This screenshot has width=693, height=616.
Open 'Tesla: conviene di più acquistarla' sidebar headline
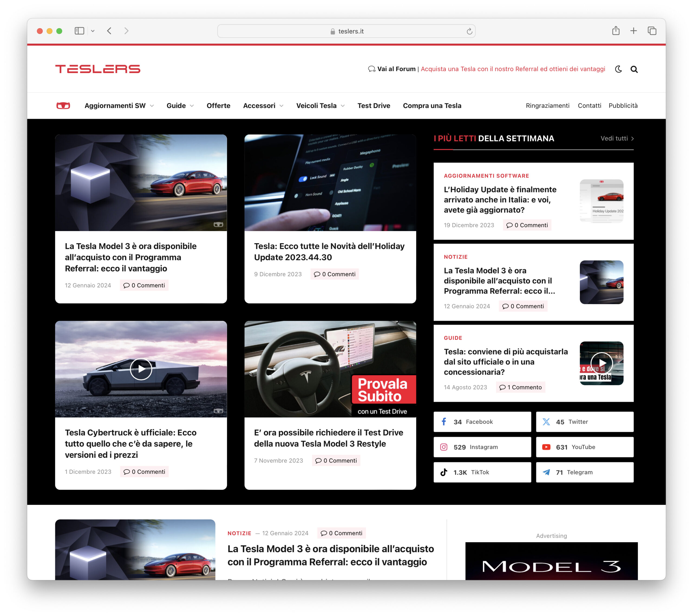pos(505,362)
